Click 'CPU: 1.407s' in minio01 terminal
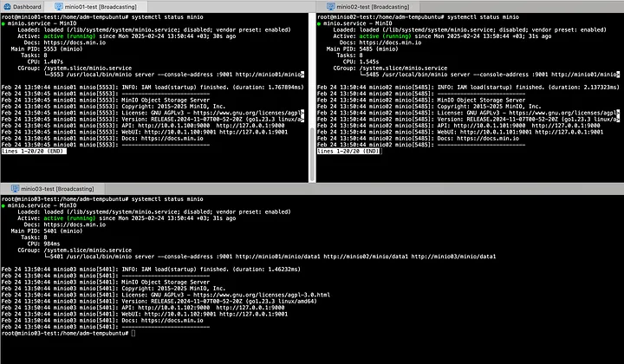 (45, 62)
